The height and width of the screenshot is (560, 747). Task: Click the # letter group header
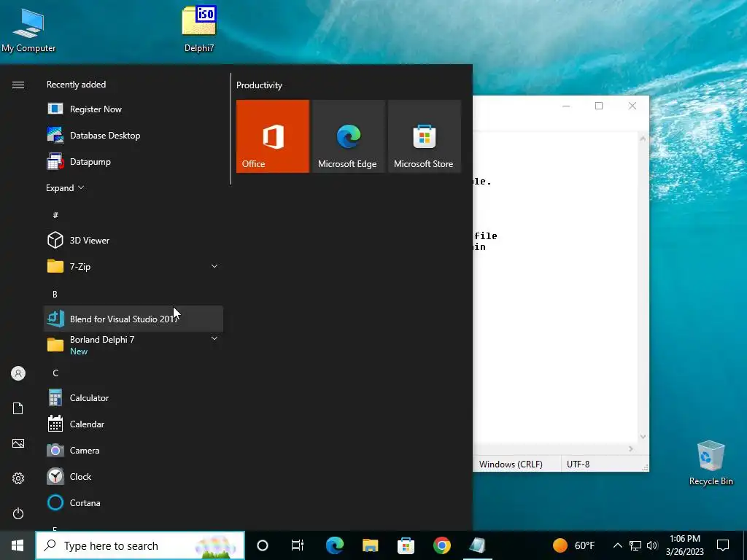point(55,215)
